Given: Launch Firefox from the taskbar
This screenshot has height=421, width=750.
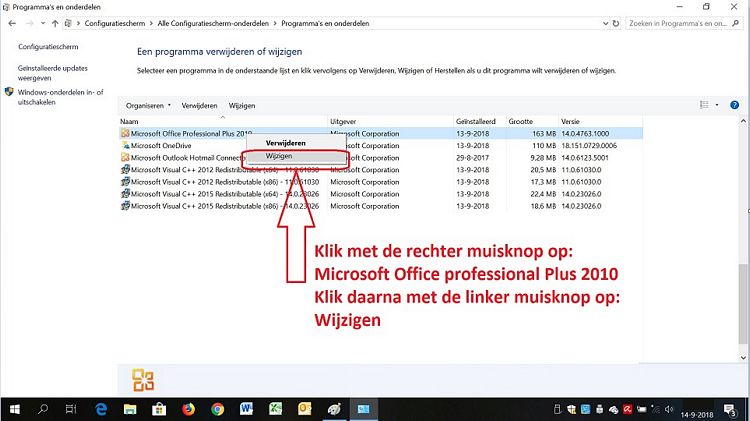Looking at the screenshot, I should click(188, 409).
